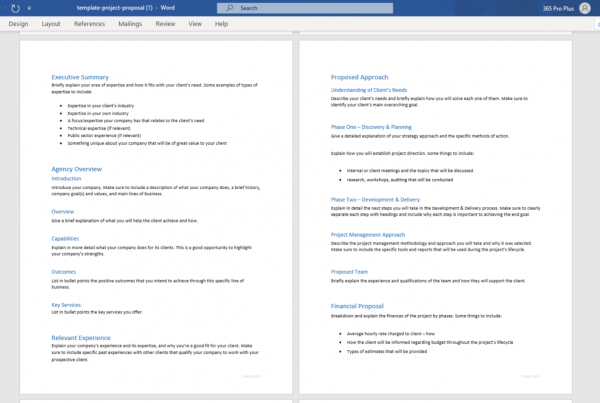Click the page number footer on the left page
The width and height of the screenshot is (600, 403).
(x=252, y=377)
